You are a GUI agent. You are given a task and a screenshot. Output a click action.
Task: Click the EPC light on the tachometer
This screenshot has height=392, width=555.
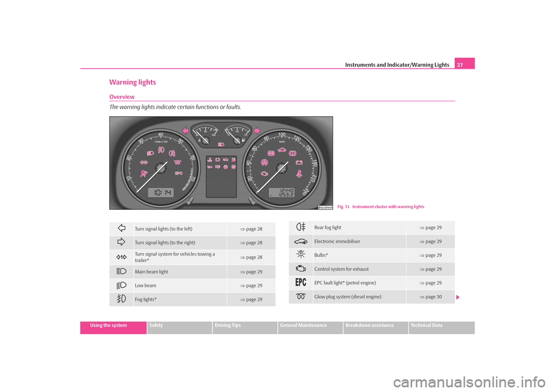coord(179,173)
